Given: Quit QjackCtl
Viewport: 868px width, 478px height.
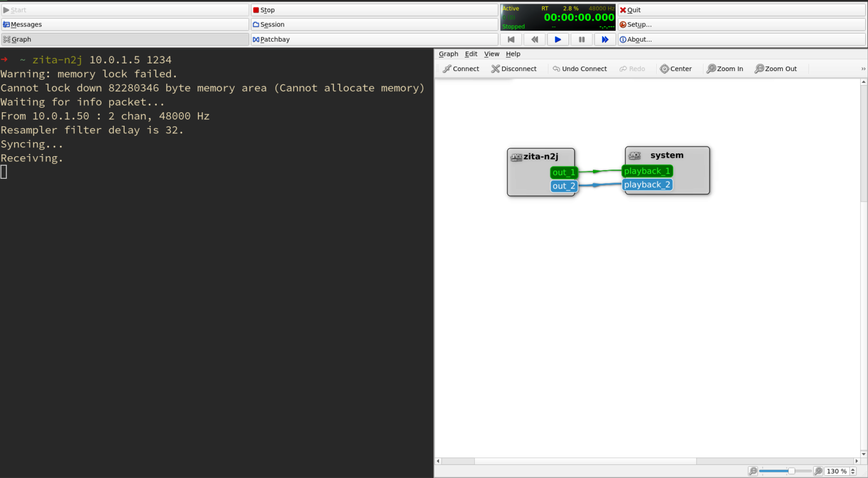Looking at the screenshot, I should point(742,10).
